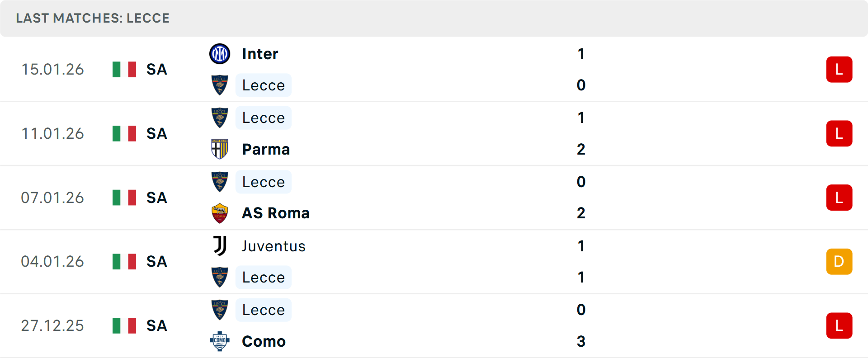Click the AS Roma club crest
Image resolution: width=868 pixels, height=358 pixels.
(x=220, y=213)
